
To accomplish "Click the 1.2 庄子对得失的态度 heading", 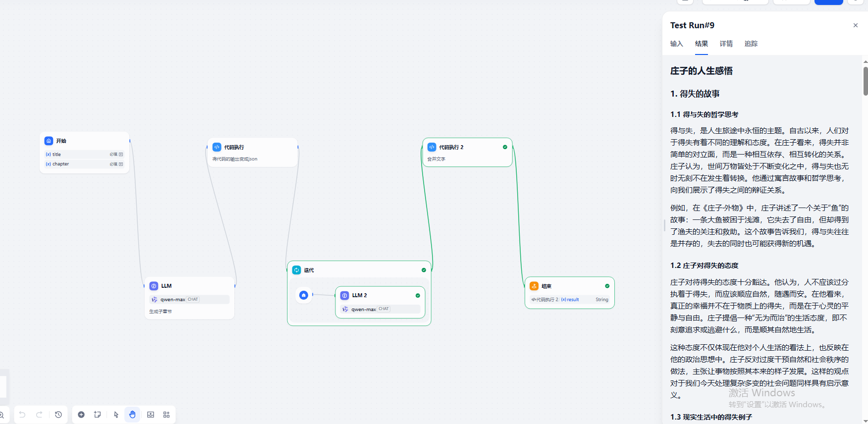I will pyautogui.click(x=705, y=265).
